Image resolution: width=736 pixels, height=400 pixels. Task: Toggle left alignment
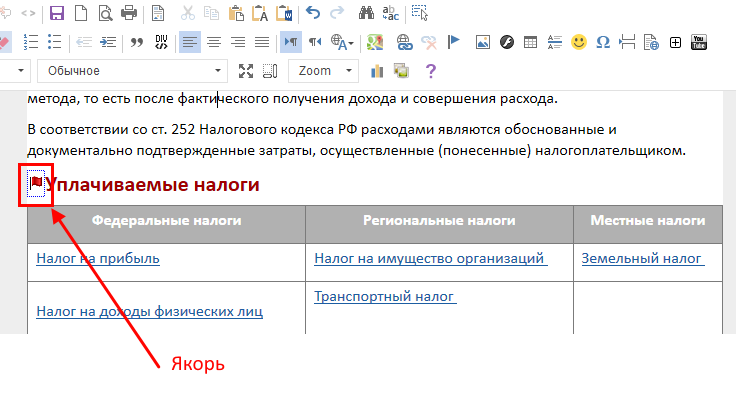(190, 42)
